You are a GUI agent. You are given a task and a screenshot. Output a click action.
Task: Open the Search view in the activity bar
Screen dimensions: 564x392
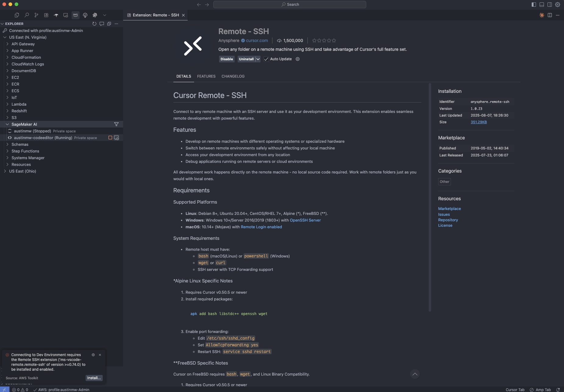(27, 15)
